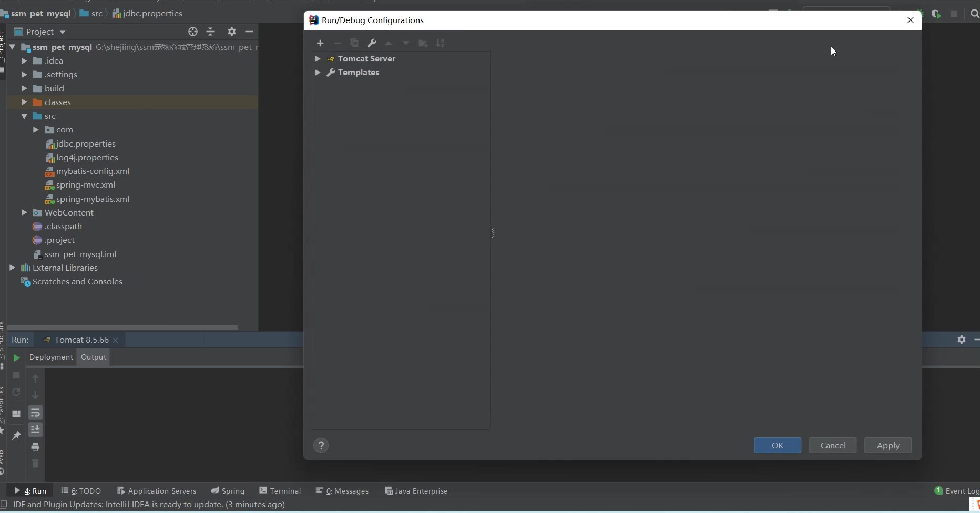The image size is (980, 513).
Task: Open the Application Servers tool window
Action: 156,491
